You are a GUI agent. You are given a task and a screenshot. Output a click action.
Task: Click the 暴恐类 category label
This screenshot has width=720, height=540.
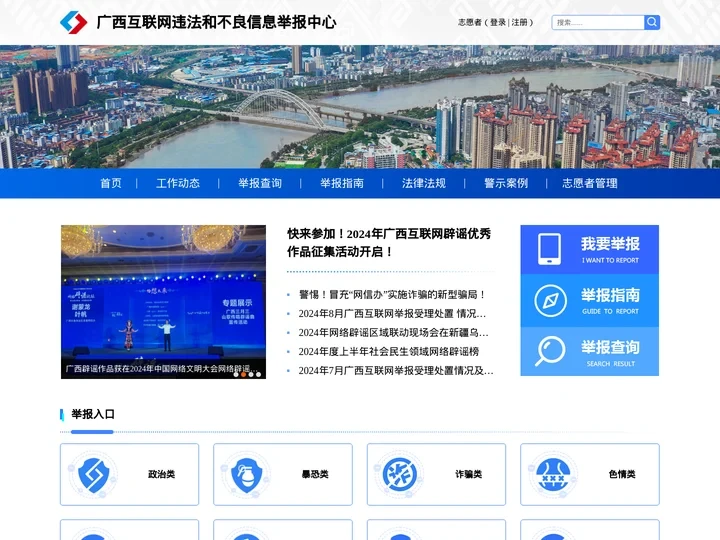pos(315,474)
